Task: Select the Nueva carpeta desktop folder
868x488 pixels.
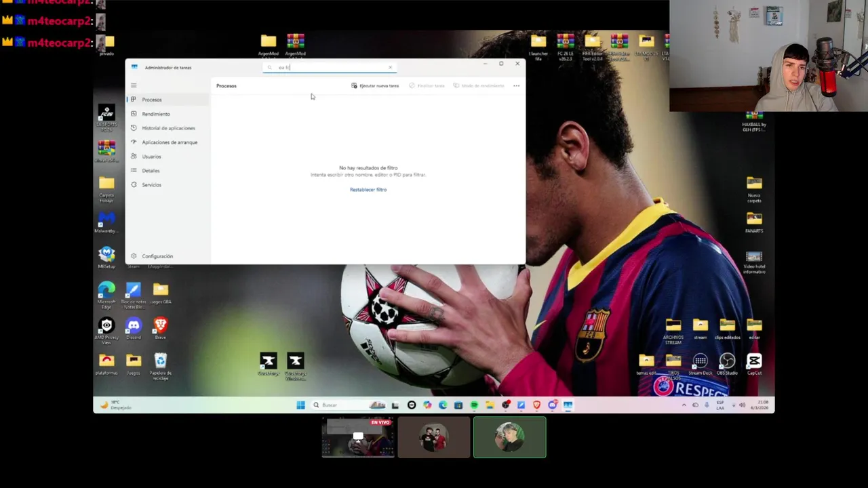Action: 754,190
